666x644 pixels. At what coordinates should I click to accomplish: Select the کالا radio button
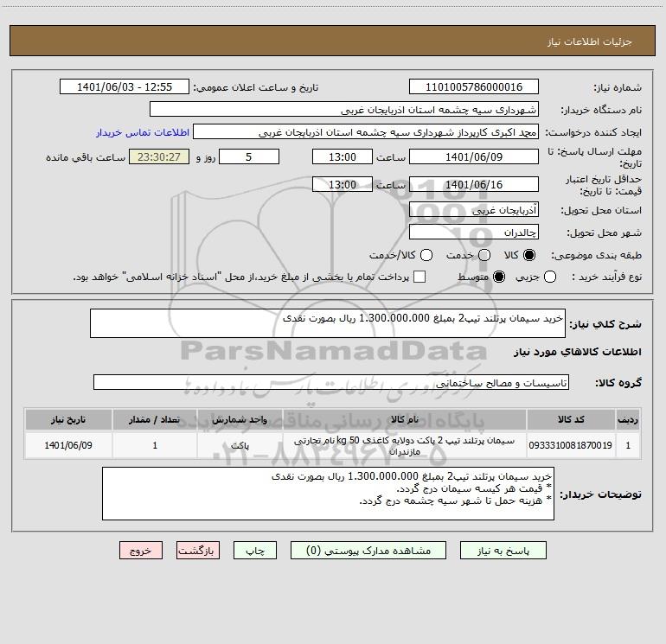(529, 255)
